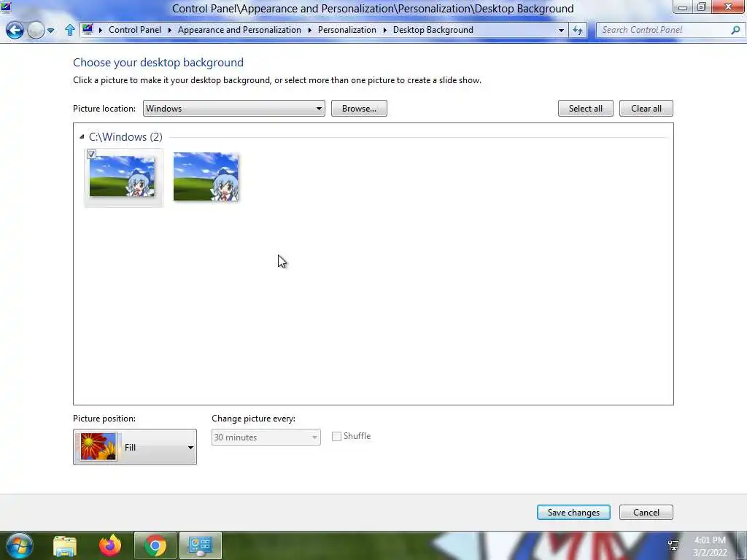Viewport: 747px width, 560px height.
Task: Open the recent pages arrow beside Forward
Action: click(x=50, y=31)
